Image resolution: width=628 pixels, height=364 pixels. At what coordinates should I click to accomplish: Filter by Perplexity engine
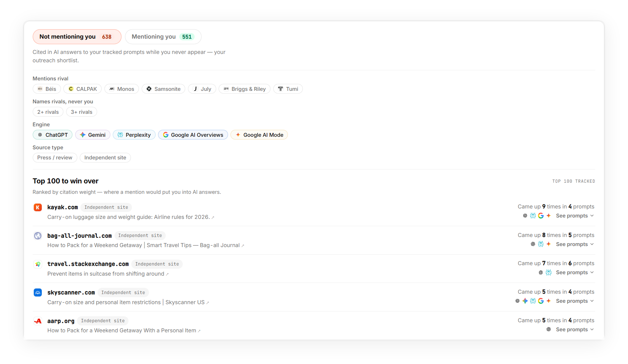[134, 135]
